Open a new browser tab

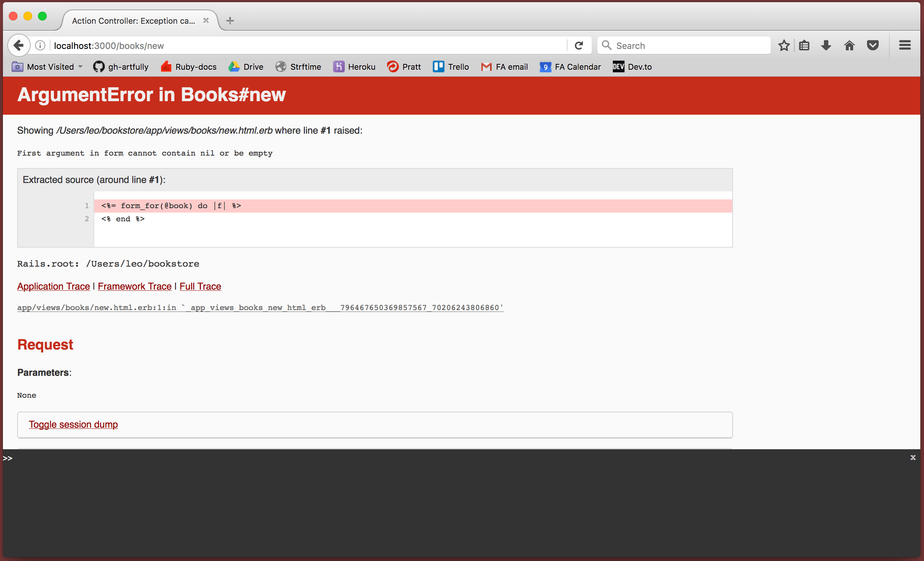pyautogui.click(x=230, y=20)
